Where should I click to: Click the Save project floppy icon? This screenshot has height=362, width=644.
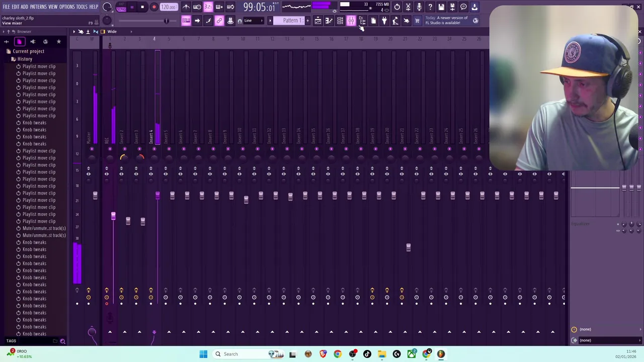(x=441, y=7)
